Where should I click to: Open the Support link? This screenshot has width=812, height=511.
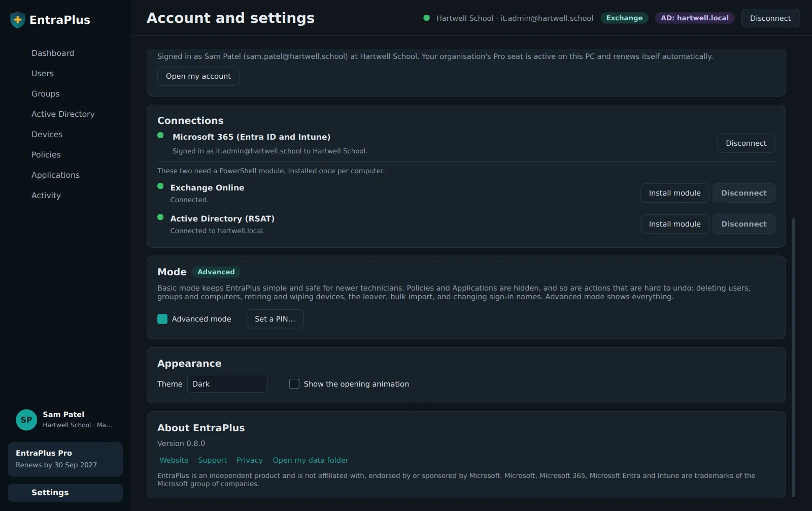213,460
